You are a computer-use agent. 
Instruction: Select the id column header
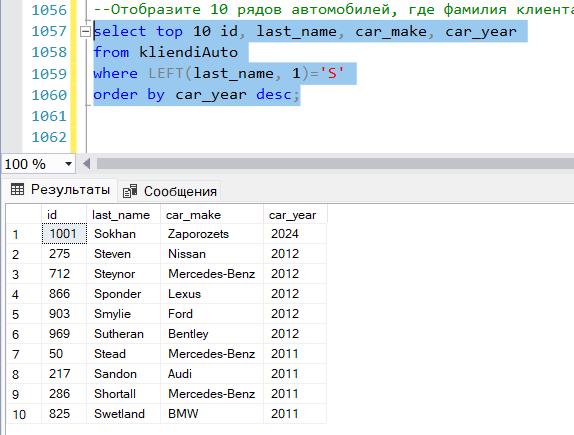click(64, 215)
